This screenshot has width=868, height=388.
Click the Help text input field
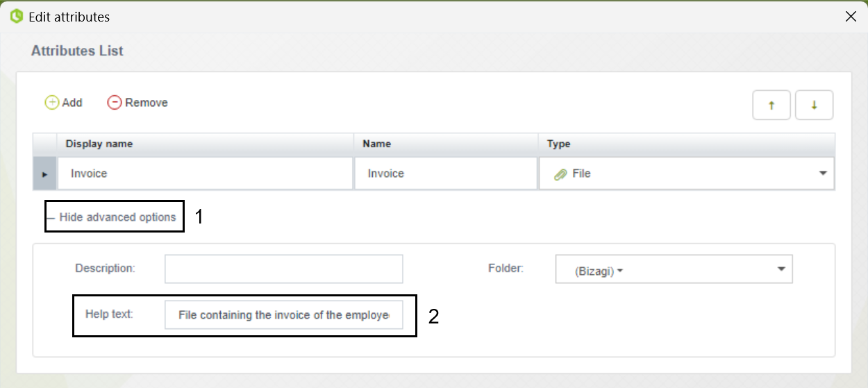click(283, 314)
